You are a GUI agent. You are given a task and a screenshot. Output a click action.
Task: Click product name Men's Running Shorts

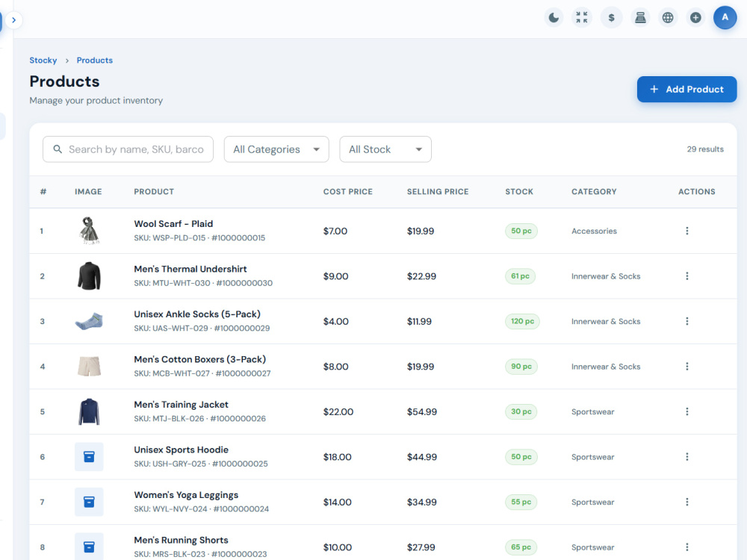(181, 541)
